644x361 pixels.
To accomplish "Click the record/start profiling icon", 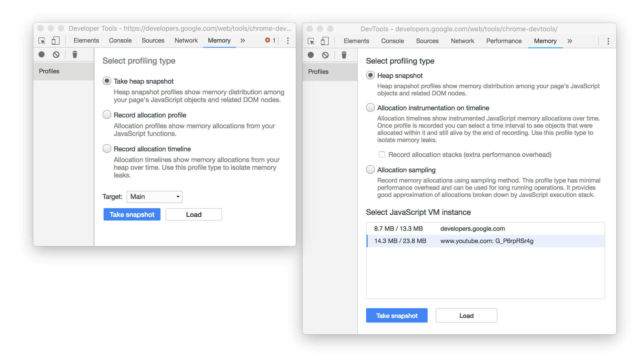I will click(41, 54).
